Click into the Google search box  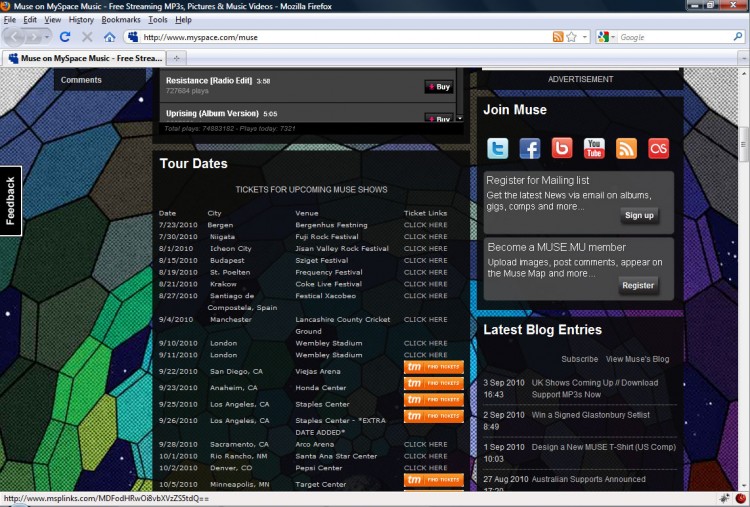tap(674, 37)
